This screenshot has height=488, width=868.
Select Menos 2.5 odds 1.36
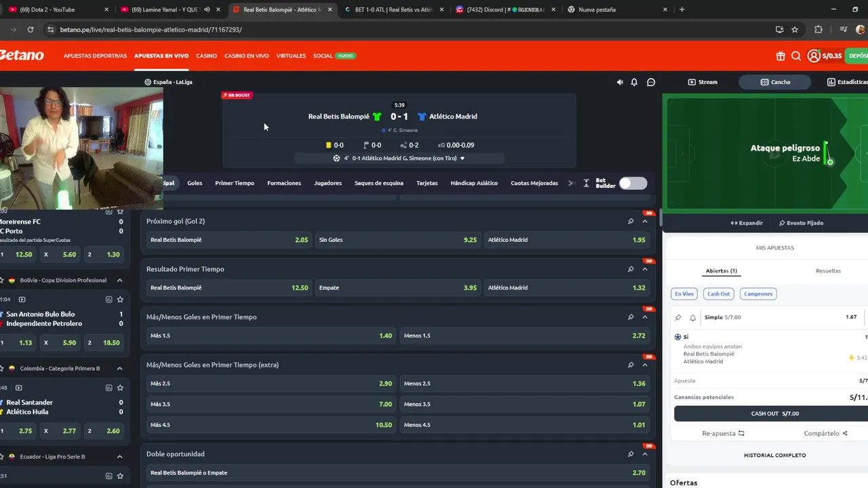[525, 384]
